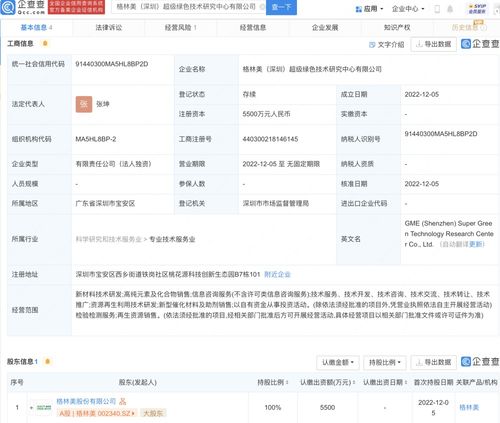Switch to the 基本信息 tab

point(36,28)
